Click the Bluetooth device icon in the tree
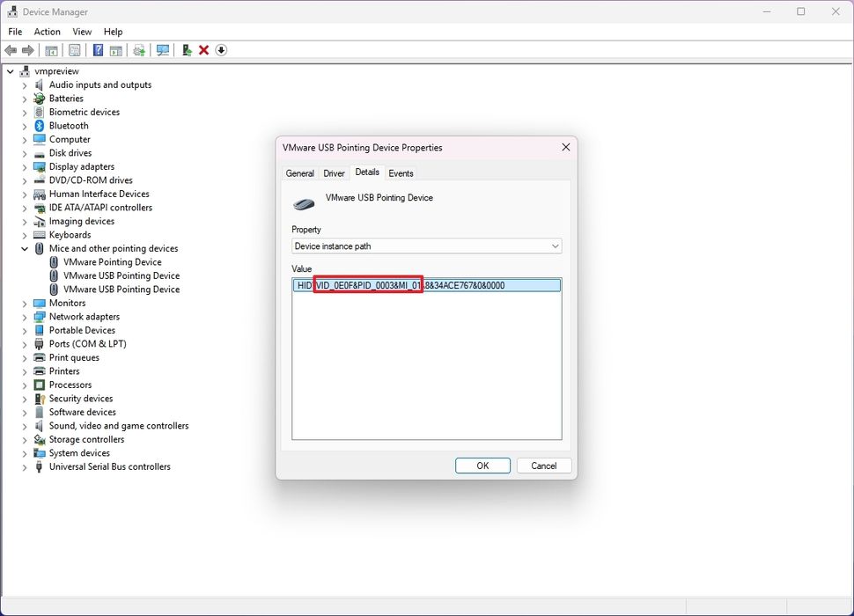 click(x=38, y=125)
